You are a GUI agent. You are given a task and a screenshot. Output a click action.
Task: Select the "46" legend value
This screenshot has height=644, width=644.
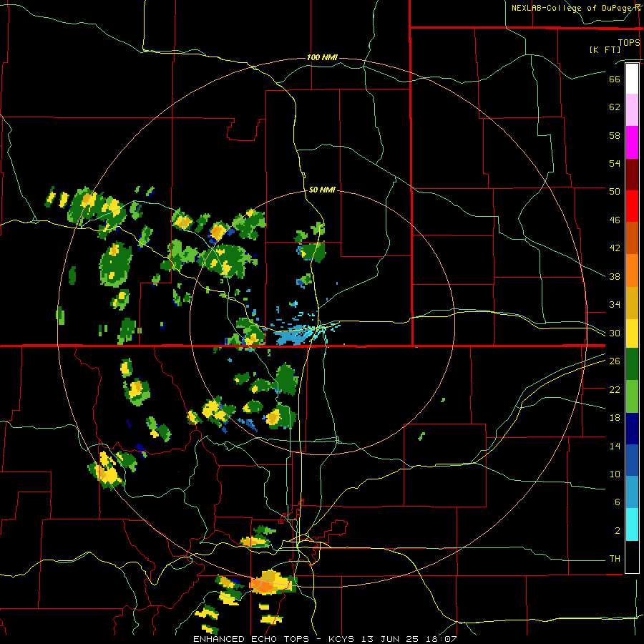pyautogui.click(x=615, y=220)
